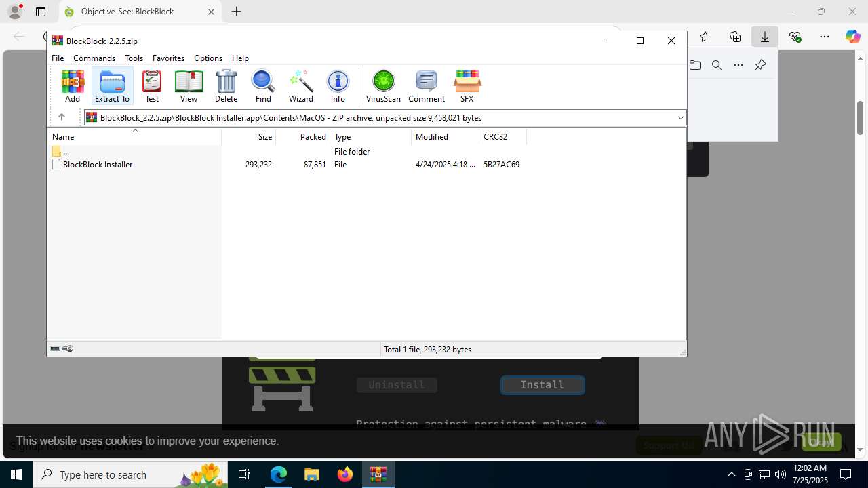Screen dimensions: 868x488
Task: Go up one folder level arrow
Action: coord(62,117)
